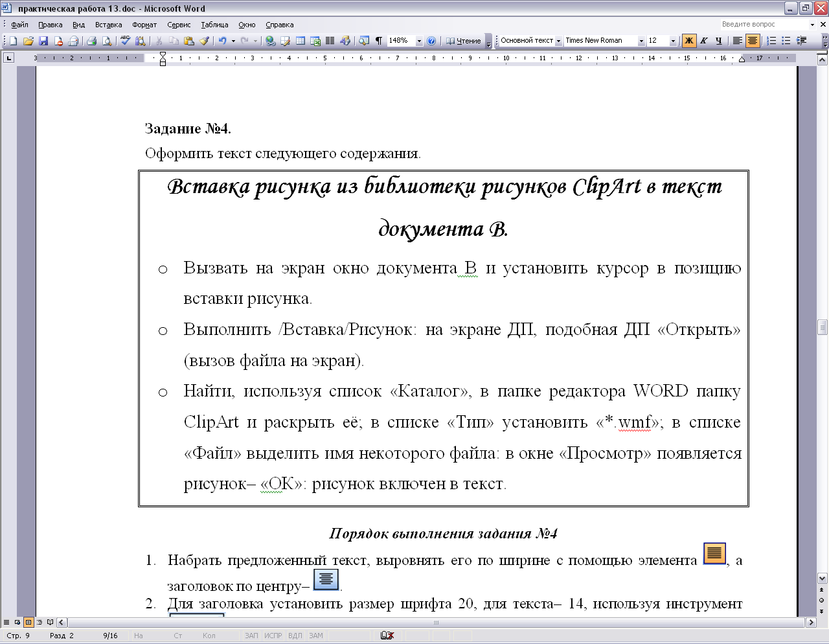The height and width of the screenshot is (644, 829).
Task: Click the Permission icon in toolbar
Action: [58, 41]
